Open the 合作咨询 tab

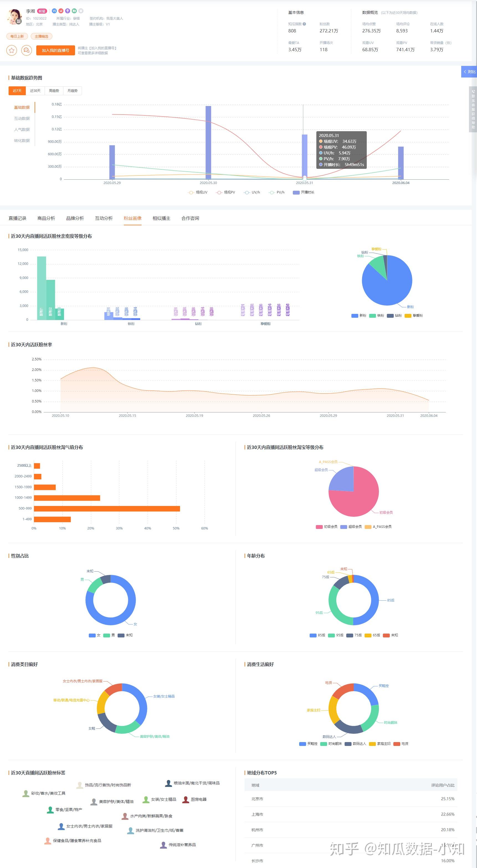tap(190, 218)
